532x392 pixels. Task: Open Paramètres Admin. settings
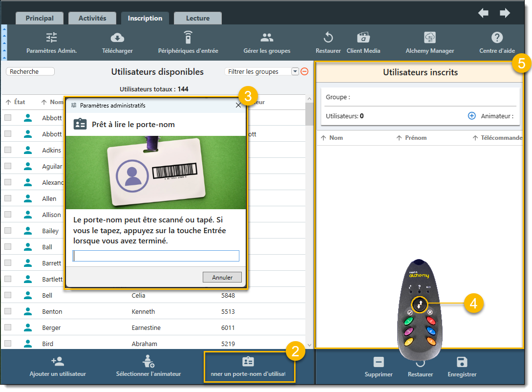[51, 43]
